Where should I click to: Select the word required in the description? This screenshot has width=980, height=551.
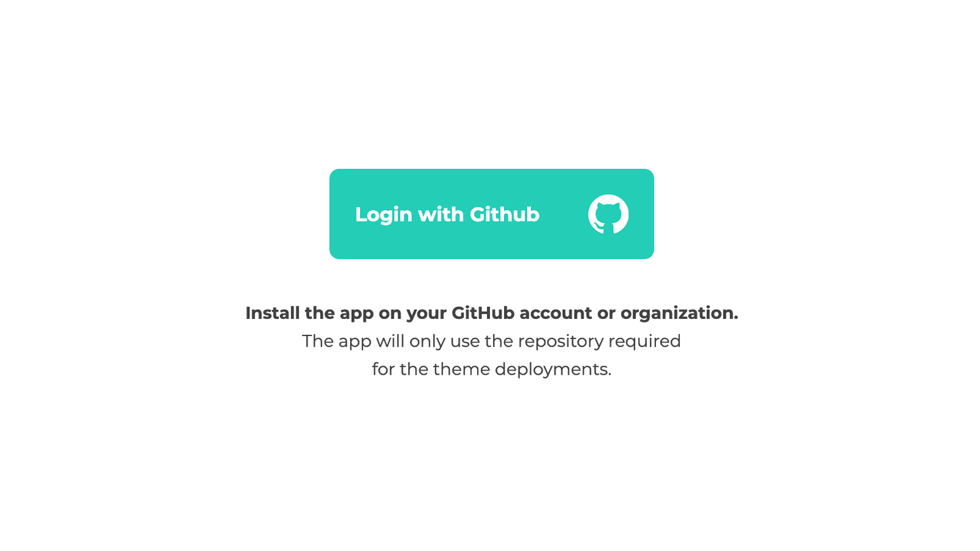644,342
